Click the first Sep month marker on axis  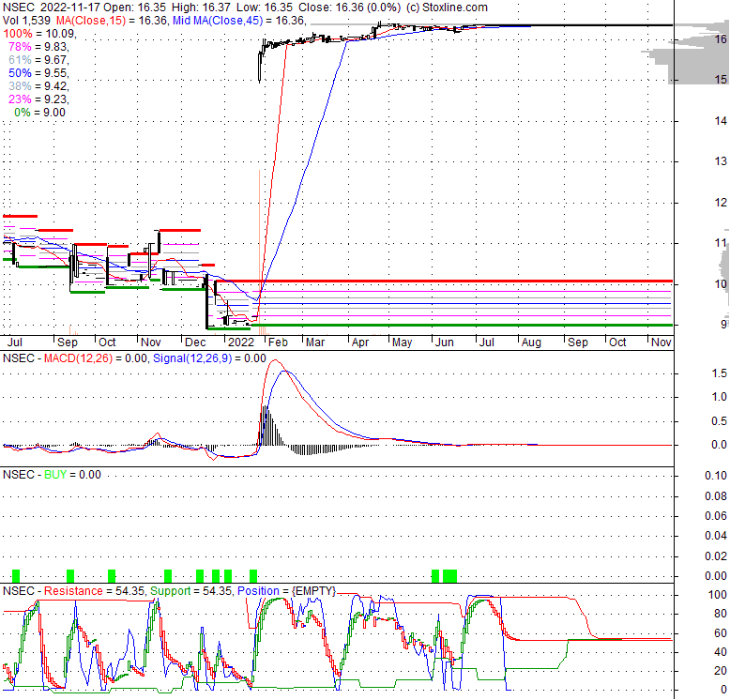click(x=68, y=342)
